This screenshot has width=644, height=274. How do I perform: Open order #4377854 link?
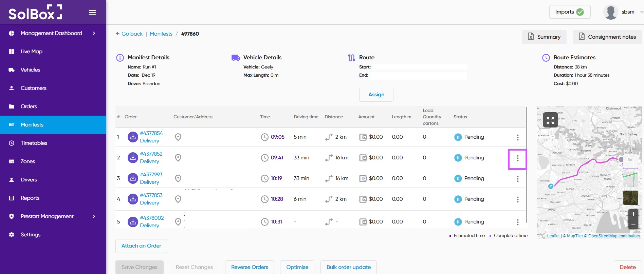151,133
